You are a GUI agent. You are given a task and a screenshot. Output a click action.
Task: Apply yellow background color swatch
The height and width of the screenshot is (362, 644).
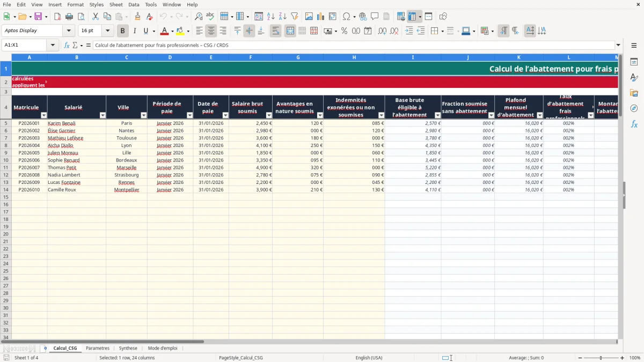(180, 31)
